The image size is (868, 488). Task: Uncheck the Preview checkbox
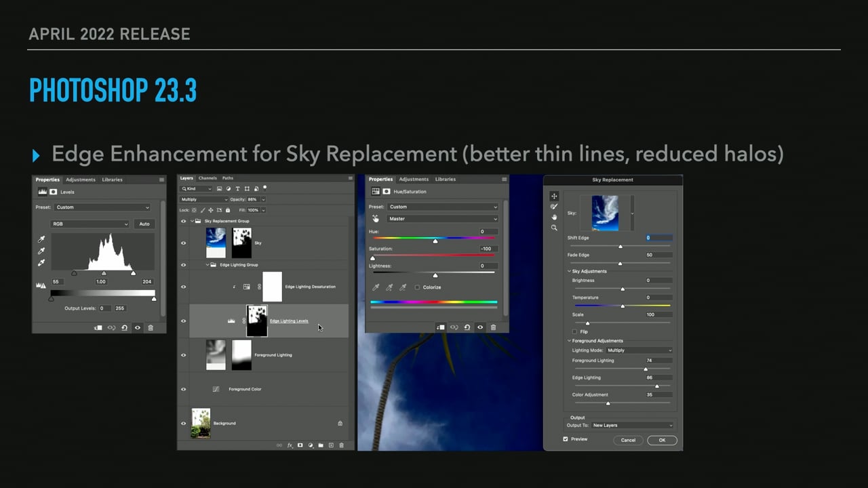click(x=566, y=439)
